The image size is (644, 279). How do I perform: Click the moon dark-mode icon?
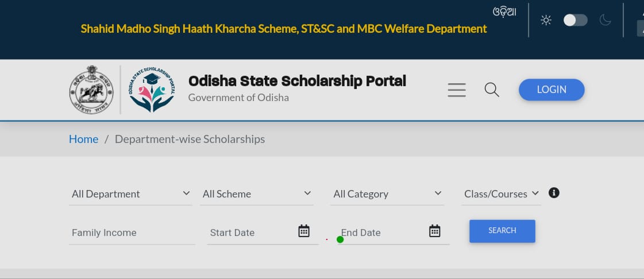pos(605,20)
